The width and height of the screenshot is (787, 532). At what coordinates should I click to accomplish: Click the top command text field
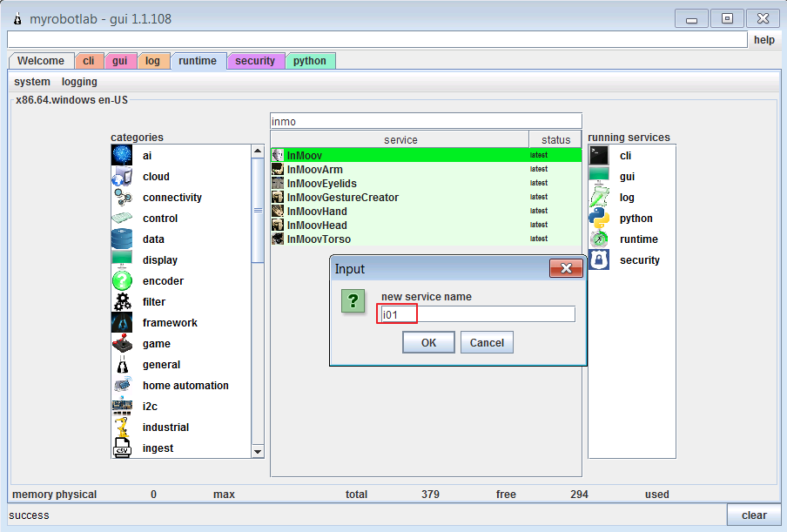[x=378, y=40]
